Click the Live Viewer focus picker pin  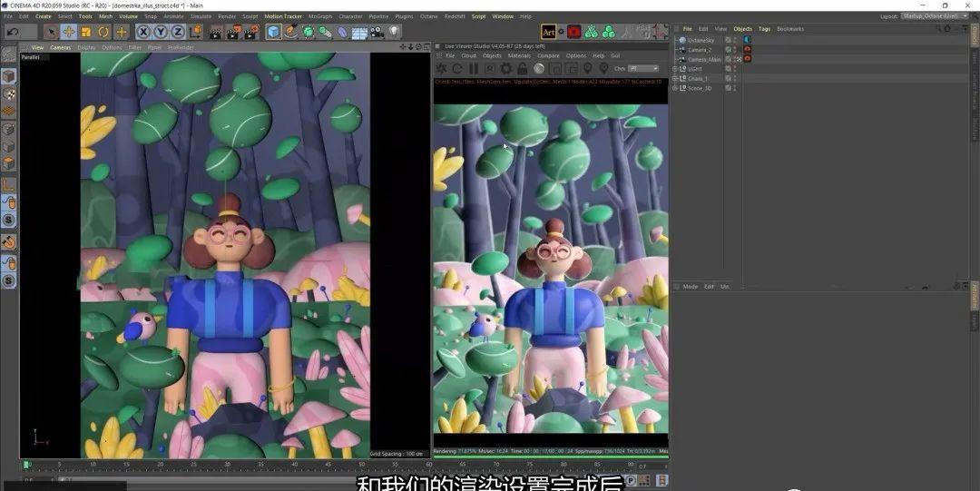pos(587,68)
